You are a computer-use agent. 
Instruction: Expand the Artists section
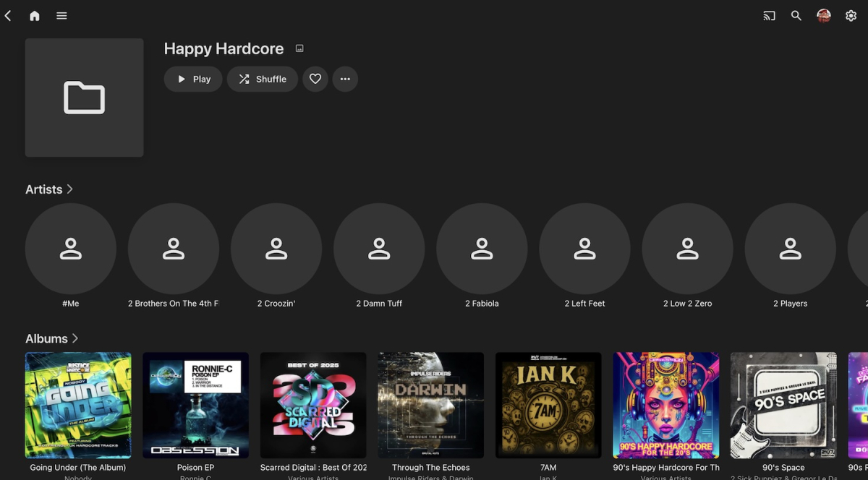(x=49, y=189)
